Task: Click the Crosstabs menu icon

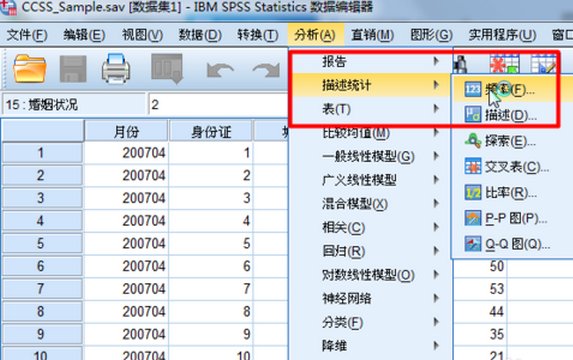Action: 473,167
